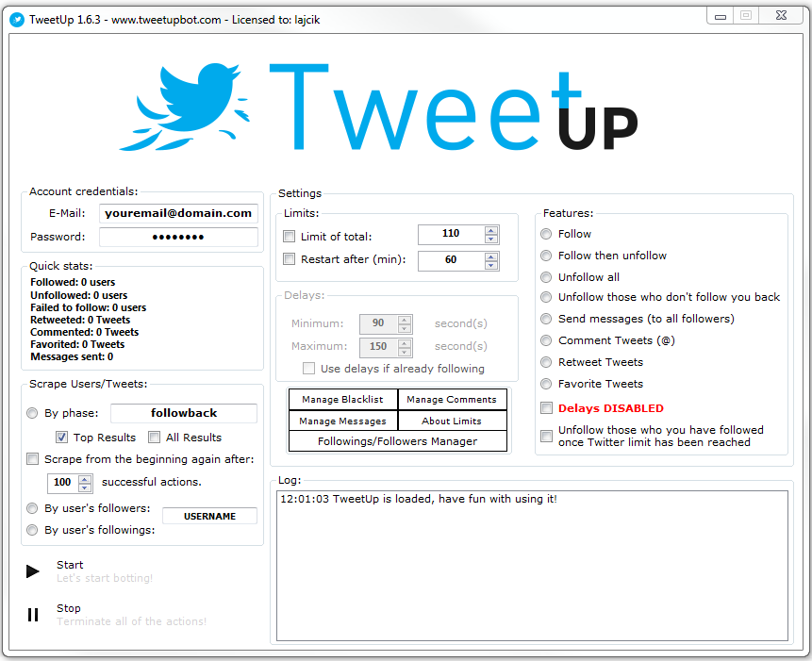
Task: Enable the Limit of total checkbox
Action: tap(289, 237)
